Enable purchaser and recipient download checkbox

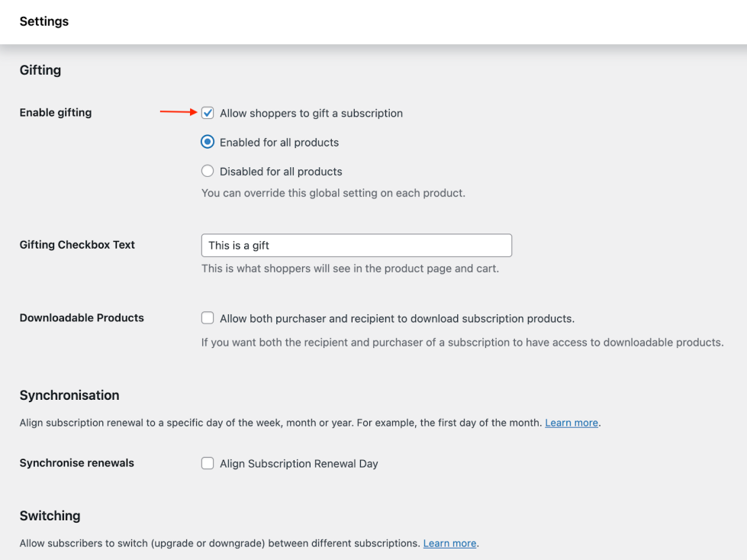208,318
